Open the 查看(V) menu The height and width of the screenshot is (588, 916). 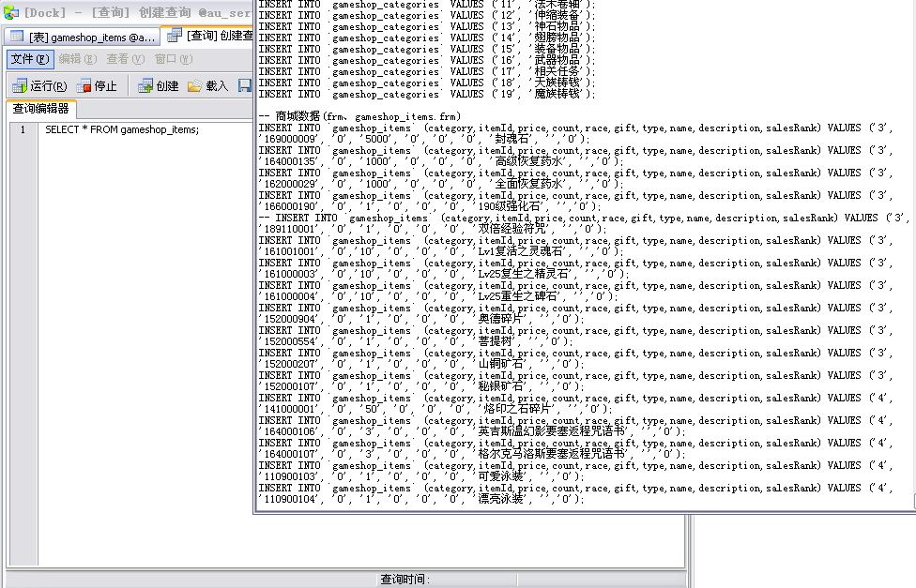(x=125, y=59)
